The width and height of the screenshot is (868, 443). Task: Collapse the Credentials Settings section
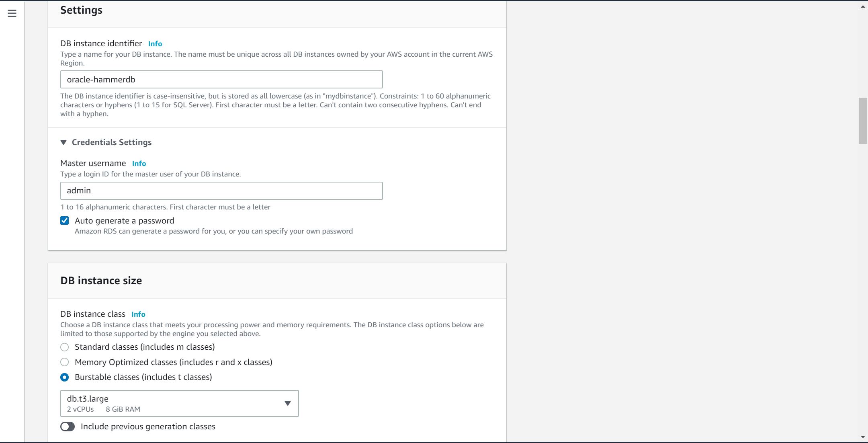coord(63,142)
